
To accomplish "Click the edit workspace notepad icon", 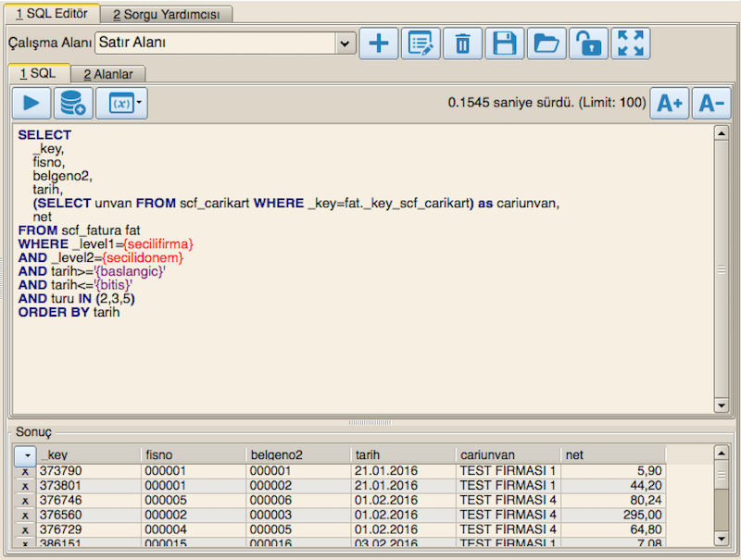I will [421, 44].
